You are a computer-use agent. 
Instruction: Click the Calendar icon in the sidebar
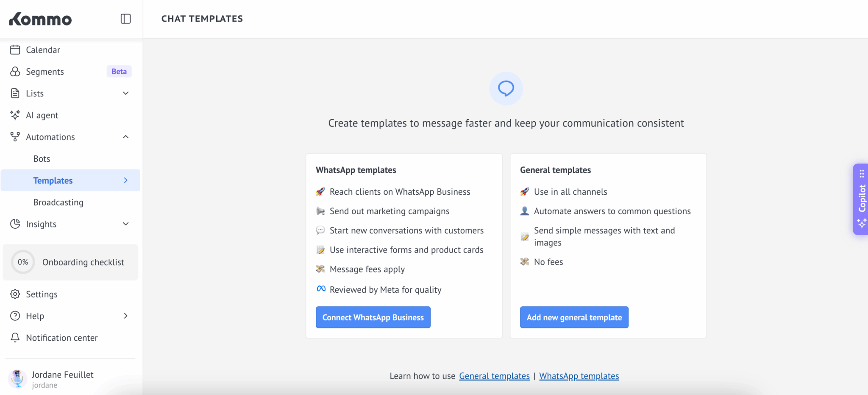tap(15, 50)
